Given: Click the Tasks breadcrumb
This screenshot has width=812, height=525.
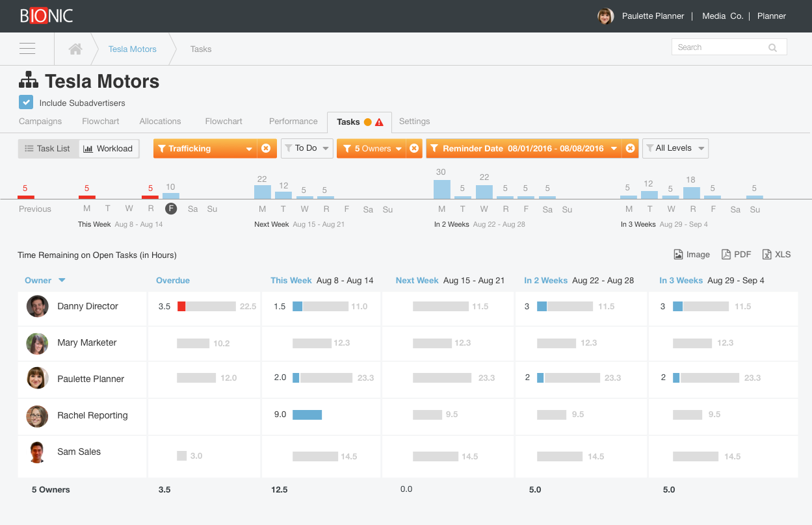Looking at the screenshot, I should [x=201, y=49].
